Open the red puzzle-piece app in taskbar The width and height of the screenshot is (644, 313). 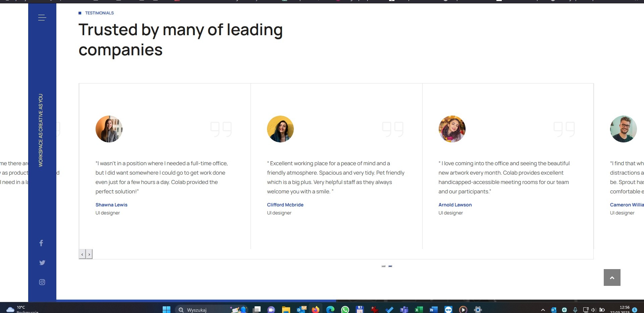pyautogui.click(x=375, y=310)
